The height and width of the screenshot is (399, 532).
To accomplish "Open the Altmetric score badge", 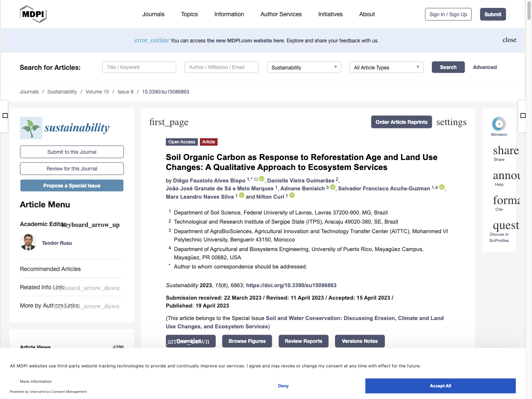I will [x=499, y=124].
